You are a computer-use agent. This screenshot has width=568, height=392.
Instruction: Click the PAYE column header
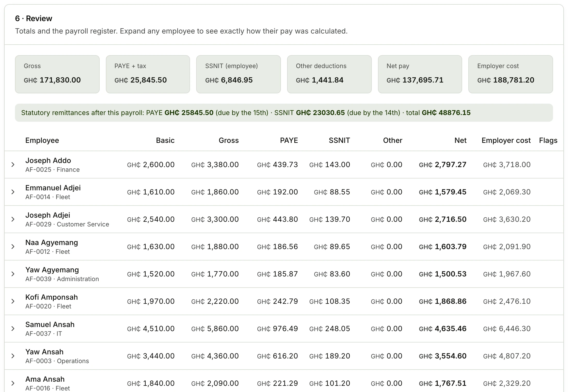(289, 140)
